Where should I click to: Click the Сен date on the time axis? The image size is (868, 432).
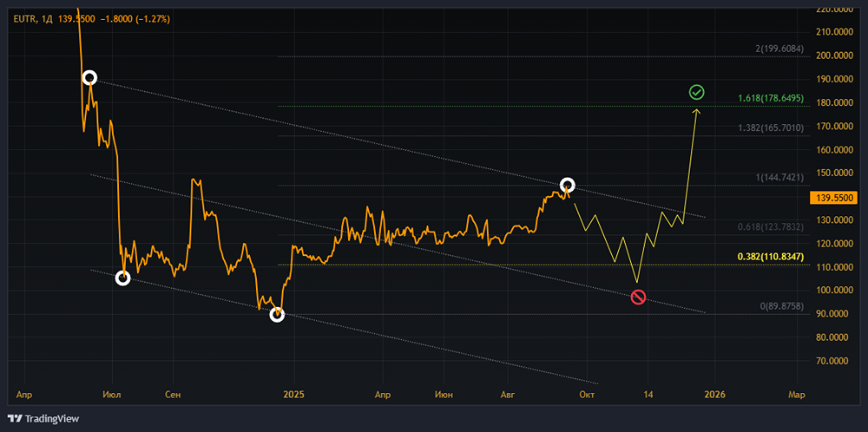174,395
